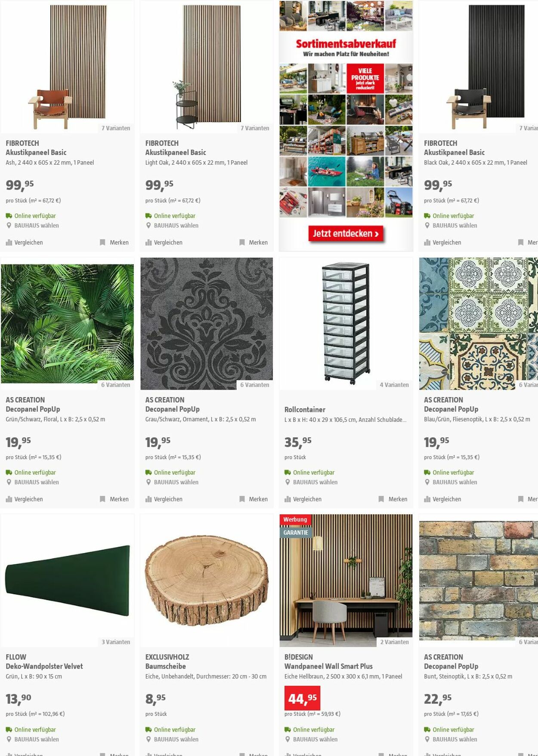Click compare icon for Ash Akustikpaneel
The height and width of the screenshot is (756, 538).
click(9, 243)
